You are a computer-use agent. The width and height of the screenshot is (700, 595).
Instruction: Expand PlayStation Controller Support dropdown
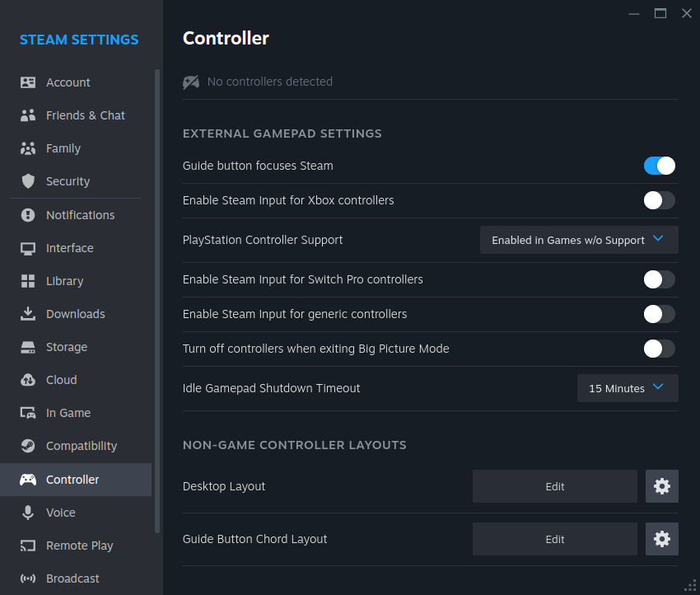click(579, 240)
